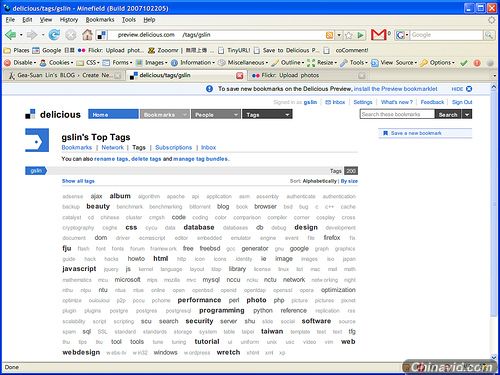Click the programming tag
Viewport: 500px width, 375px height.
pyautogui.click(x=222, y=310)
